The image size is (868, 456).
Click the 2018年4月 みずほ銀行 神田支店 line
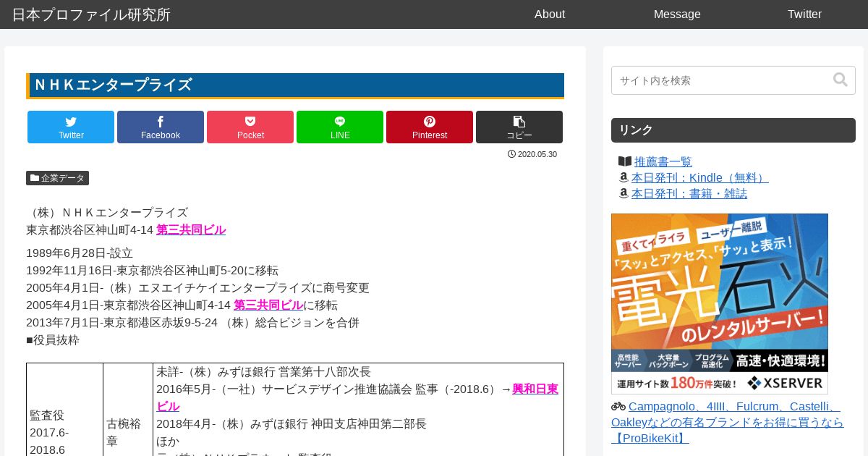click(x=292, y=424)
